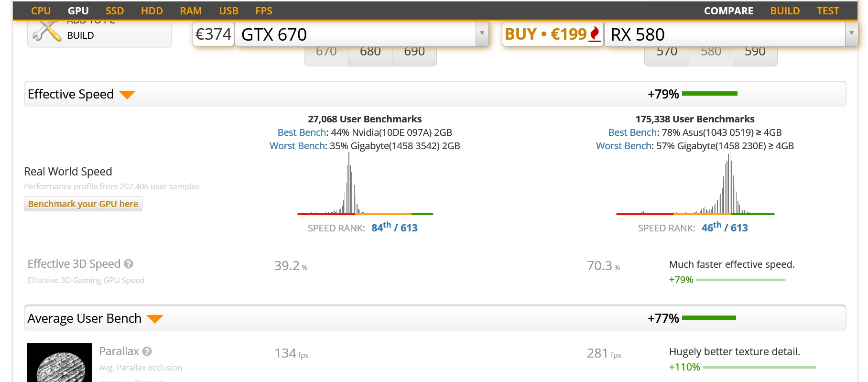Open the SSD category tab
The height and width of the screenshot is (382, 868).
[x=115, y=11]
